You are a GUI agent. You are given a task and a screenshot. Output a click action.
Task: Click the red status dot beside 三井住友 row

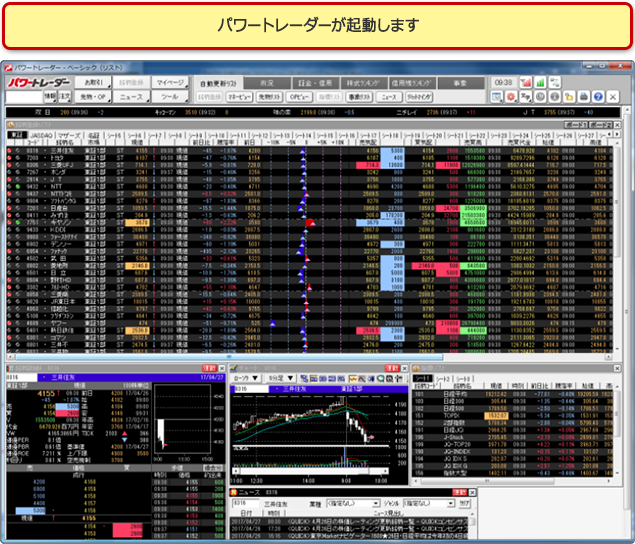[10, 150]
